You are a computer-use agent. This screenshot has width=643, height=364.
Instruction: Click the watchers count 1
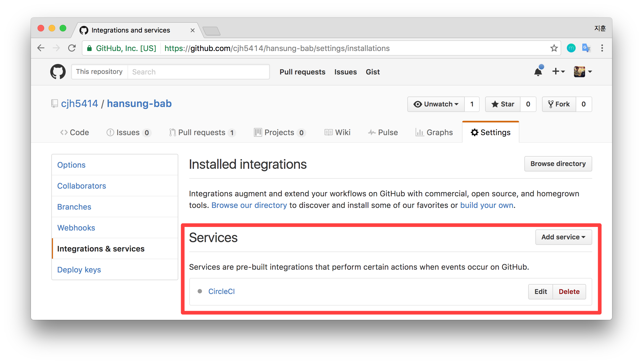click(x=472, y=104)
